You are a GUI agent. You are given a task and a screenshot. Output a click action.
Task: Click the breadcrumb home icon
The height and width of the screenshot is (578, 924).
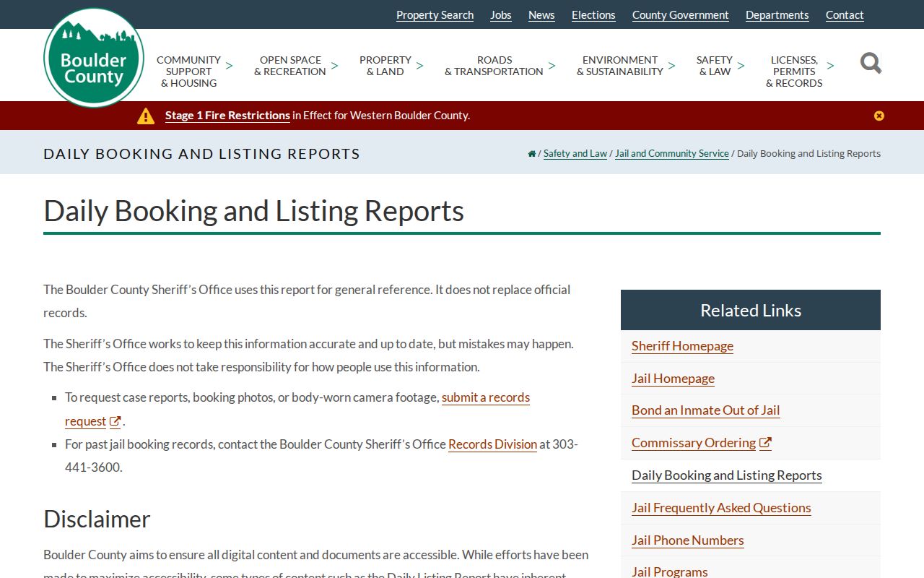tap(532, 153)
